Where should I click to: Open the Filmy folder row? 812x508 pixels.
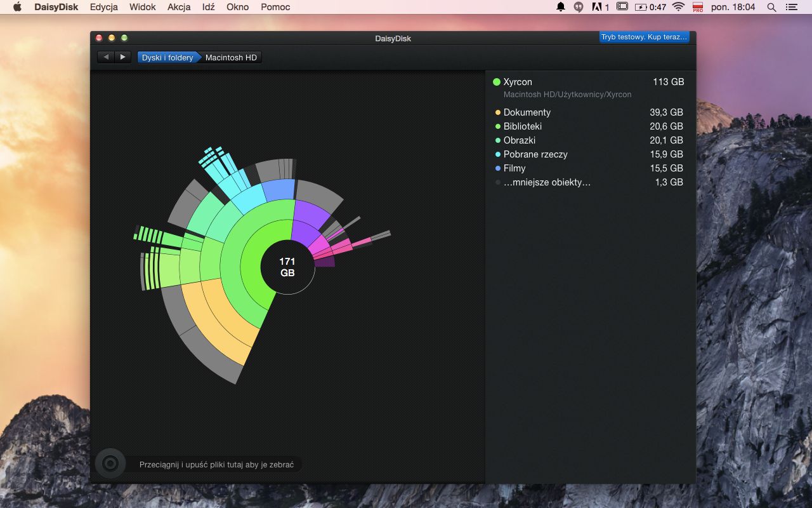coord(588,168)
